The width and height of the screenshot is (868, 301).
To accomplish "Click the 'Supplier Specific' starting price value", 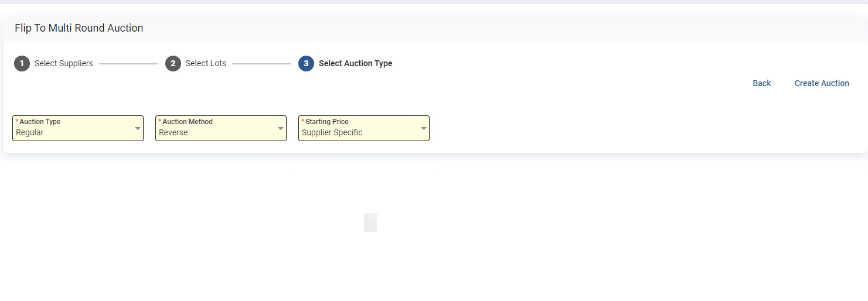I will point(332,132).
